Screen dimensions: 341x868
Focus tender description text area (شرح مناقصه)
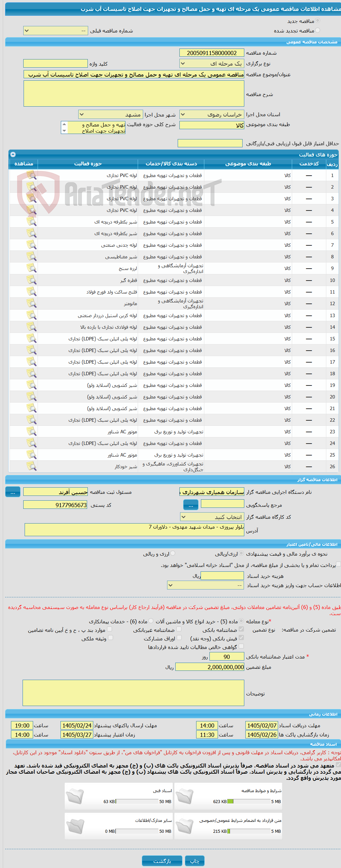(134, 94)
